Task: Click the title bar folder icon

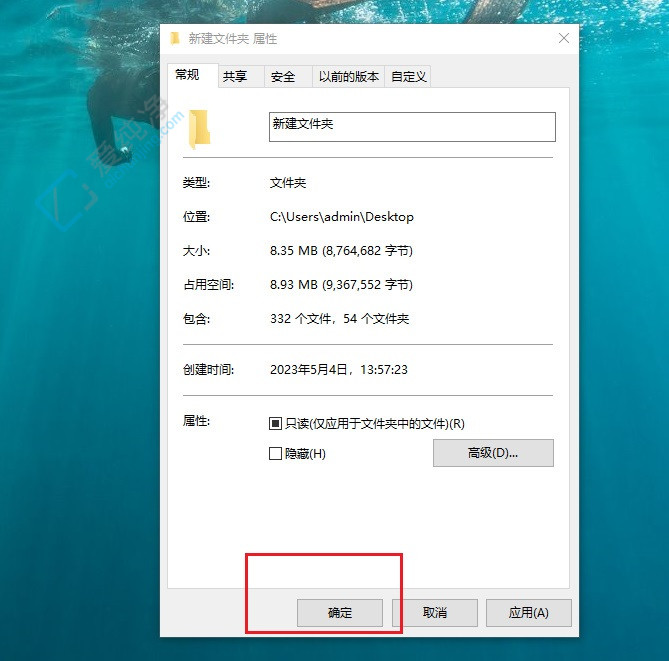Action: pyautogui.click(x=174, y=38)
